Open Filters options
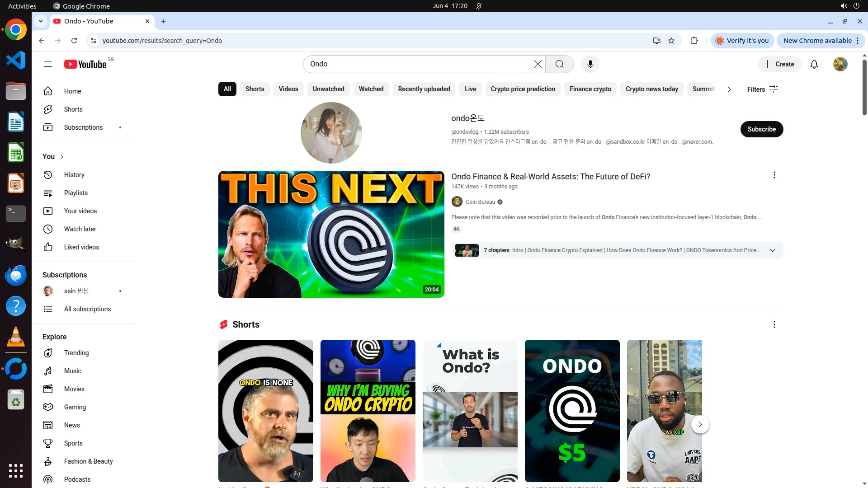Screen dimensions: 868x488 pyautogui.click(x=762, y=89)
